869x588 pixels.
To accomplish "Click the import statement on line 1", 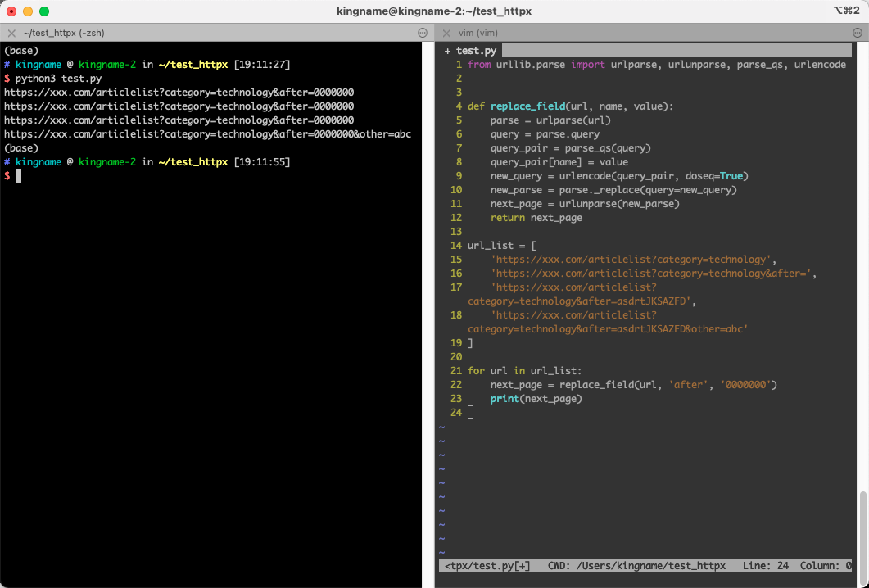I will (657, 64).
